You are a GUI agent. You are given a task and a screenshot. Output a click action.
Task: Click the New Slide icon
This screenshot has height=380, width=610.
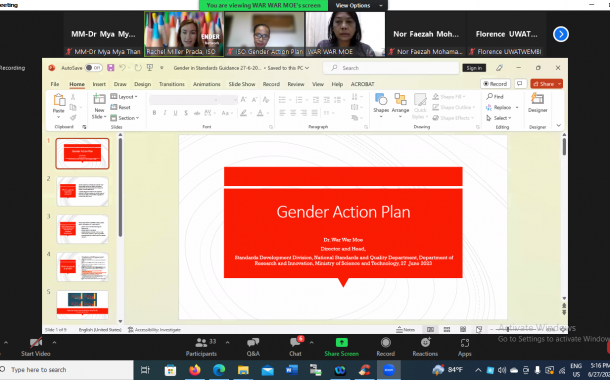[99, 99]
